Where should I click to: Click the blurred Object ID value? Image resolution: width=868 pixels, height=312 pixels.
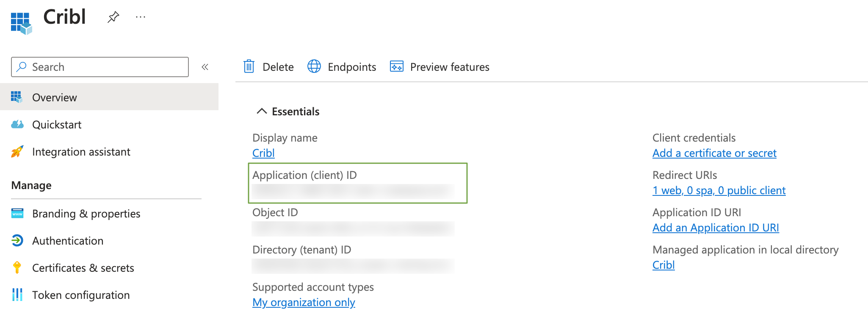353,229
